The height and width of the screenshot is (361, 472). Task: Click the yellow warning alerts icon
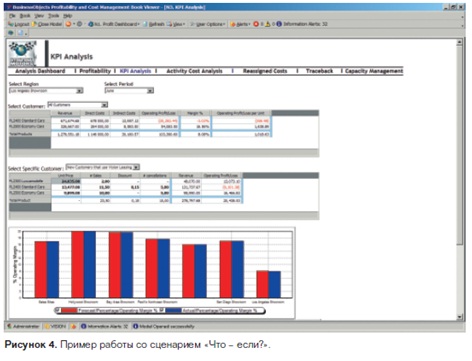click(x=268, y=24)
